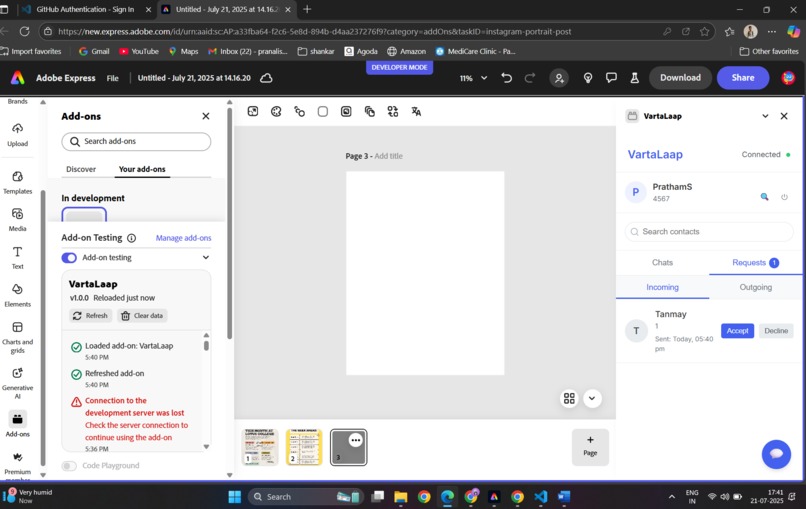Open Charts and grids panel
Screen dimensions: 806x509
tap(17, 337)
